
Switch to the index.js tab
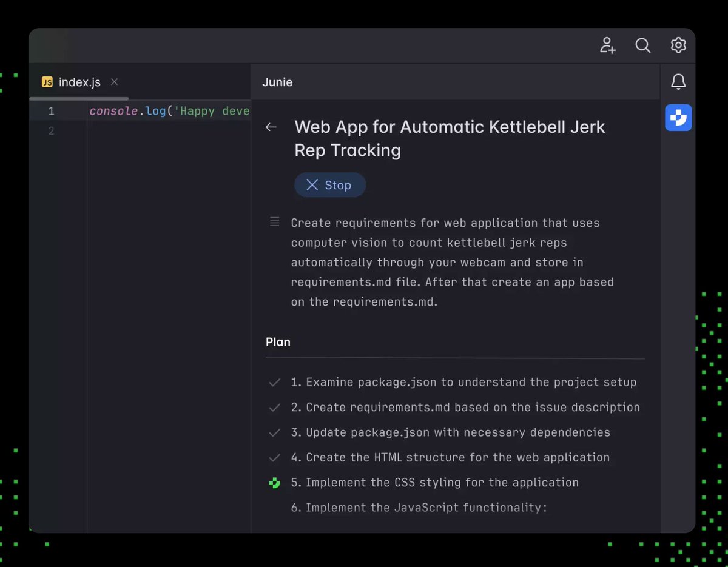coord(78,81)
